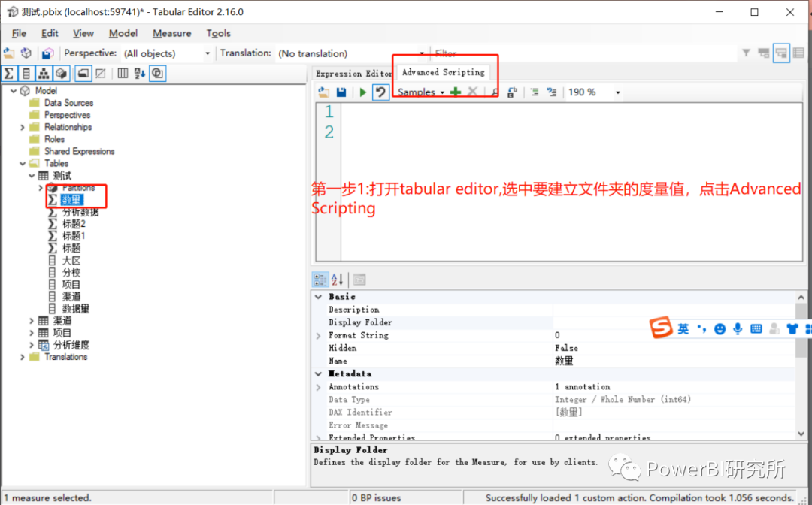Switch to the Expression Editor tab
This screenshot has height=505, width=812.
pyautogui.click(x=352, y=74)
